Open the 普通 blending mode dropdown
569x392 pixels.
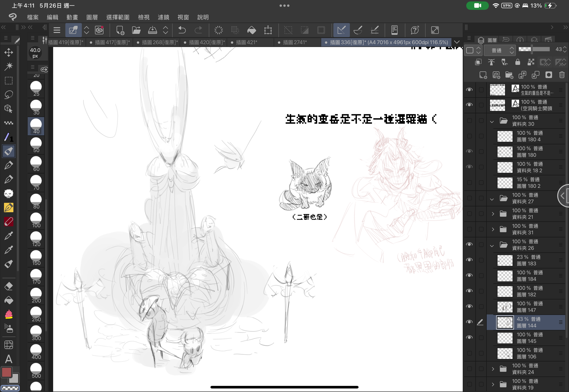pos(499,50)
